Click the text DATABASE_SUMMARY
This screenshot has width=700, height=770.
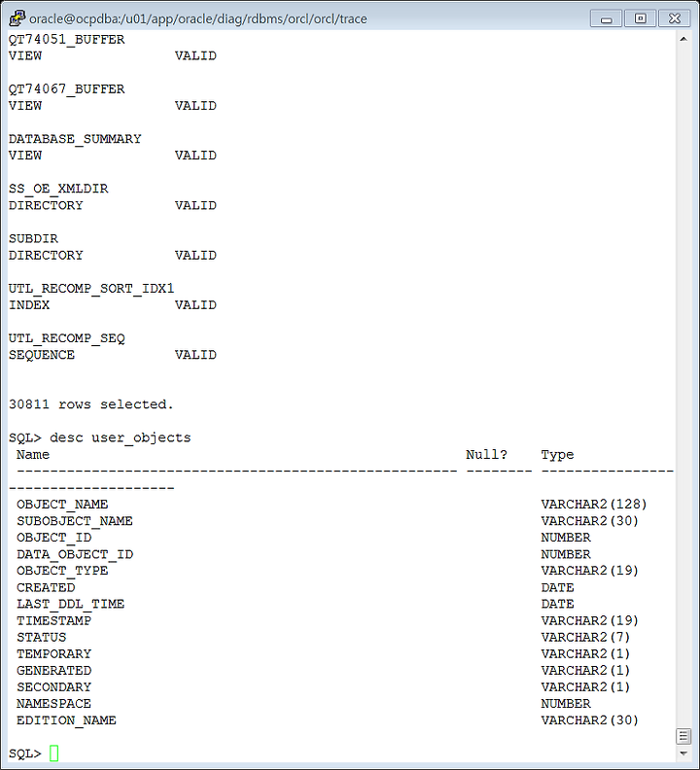pos(75,139)
